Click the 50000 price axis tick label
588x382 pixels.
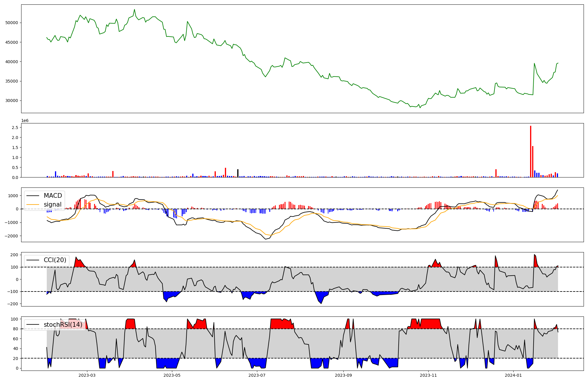(x=12, y=23)
